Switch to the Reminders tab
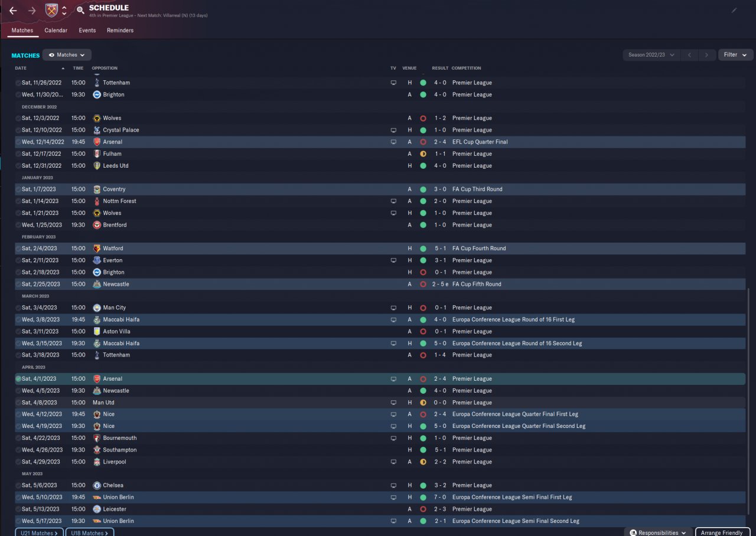This screenshot has height=536, width=756. coord(120,30)
